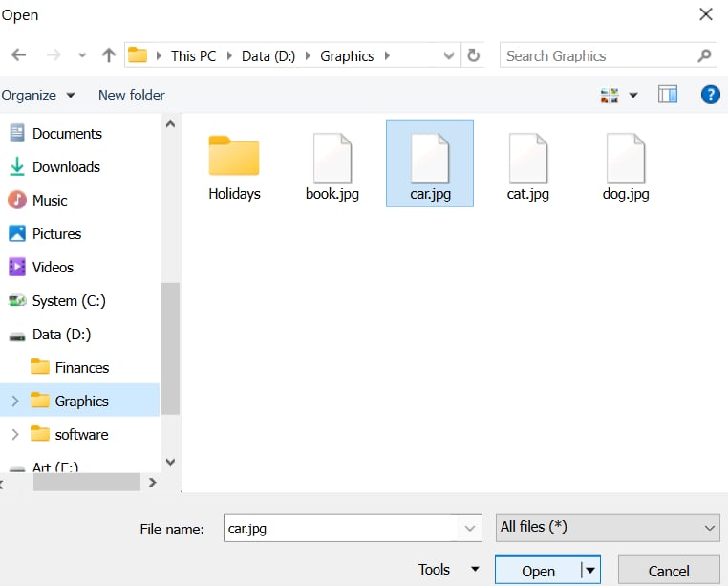728x586 pixels.
Task: Click the search magnifier icon
Action: (704, 55)
